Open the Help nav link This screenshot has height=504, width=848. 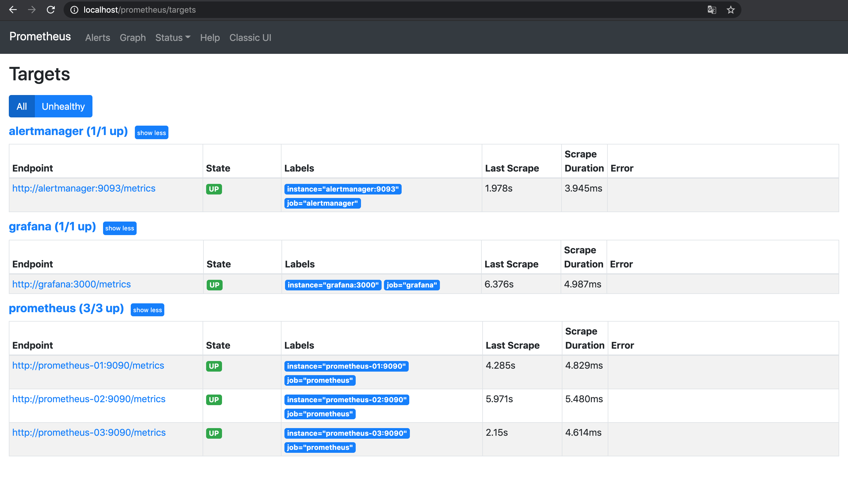tap(210, 38)
